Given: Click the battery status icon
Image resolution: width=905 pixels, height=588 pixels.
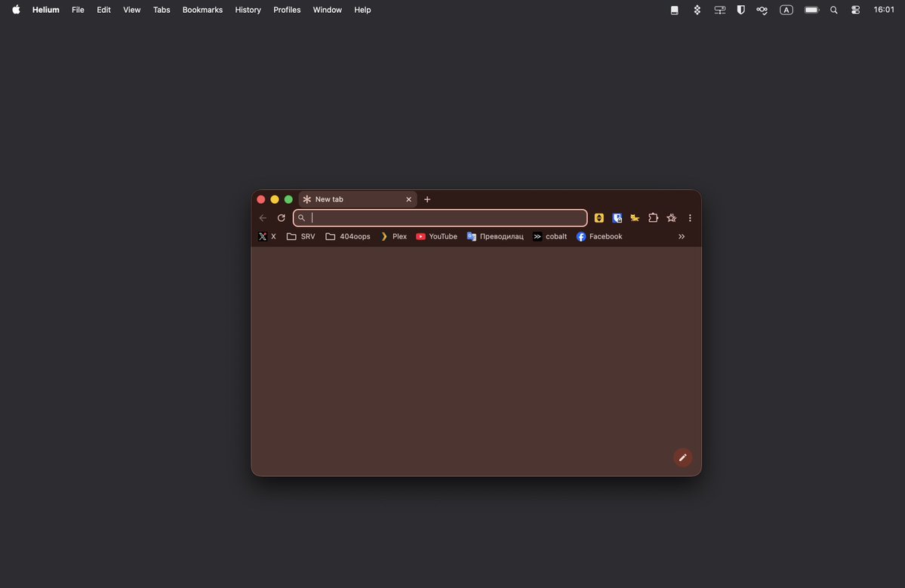Looking at the screenshot, I should [812, 10].
